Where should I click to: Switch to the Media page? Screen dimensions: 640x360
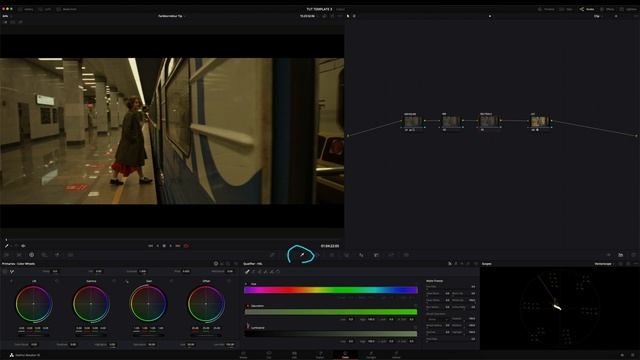(243, 355)
